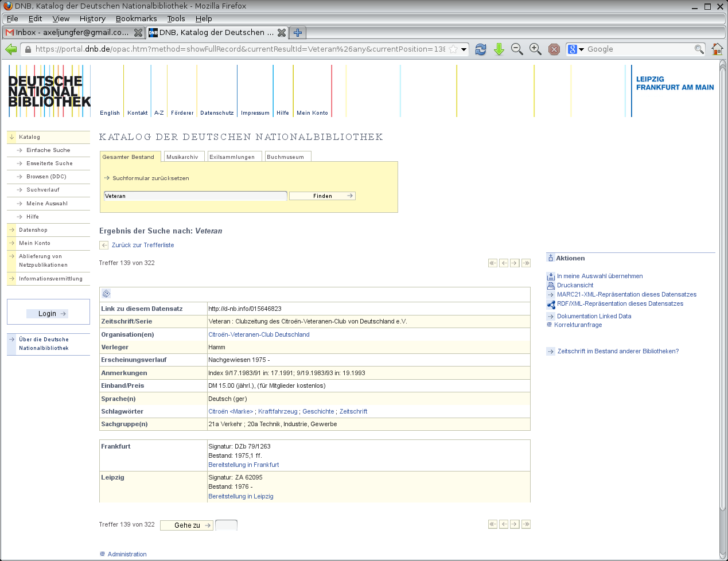Open the Bookmarks menu
The height and width of the screenshot is (561, 728).
point(136,18)
